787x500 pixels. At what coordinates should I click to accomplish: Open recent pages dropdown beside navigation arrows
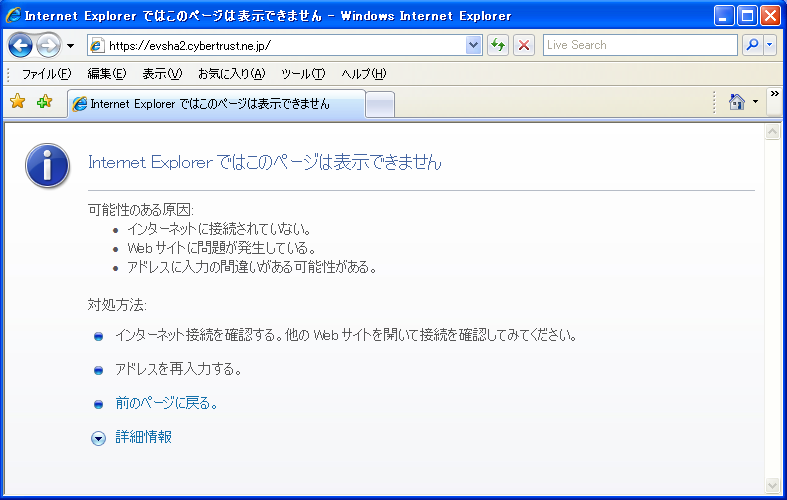pos(70,46)
